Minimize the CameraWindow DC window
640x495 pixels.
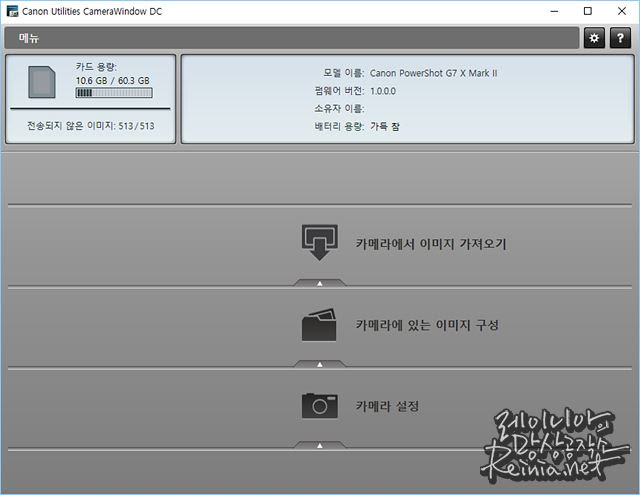[x=554, y=11]
